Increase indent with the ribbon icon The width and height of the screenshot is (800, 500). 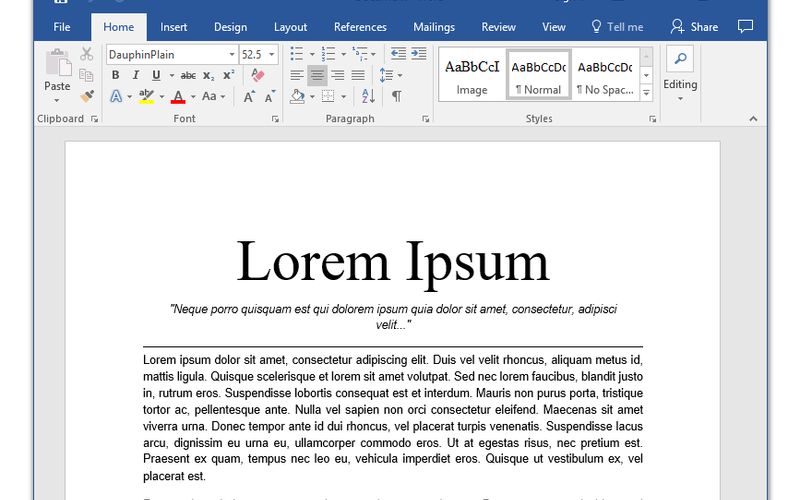[420, 54]
